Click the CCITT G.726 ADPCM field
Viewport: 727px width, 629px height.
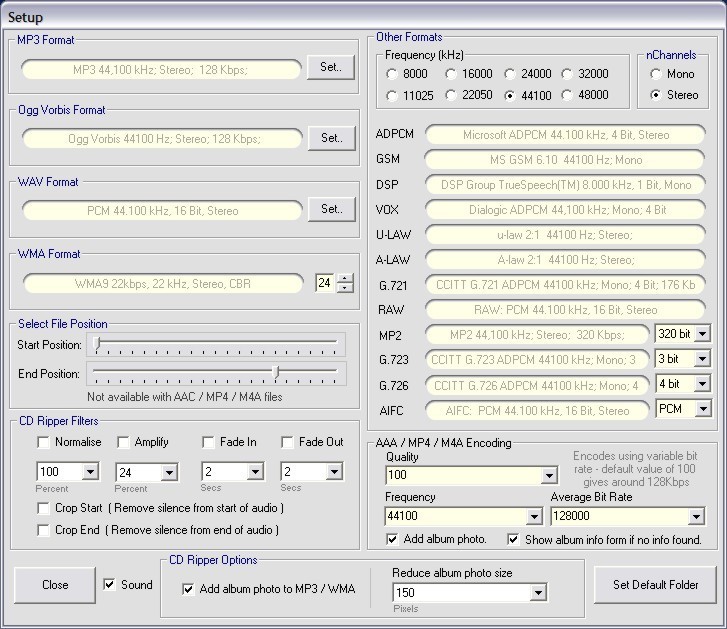pyautogui.click(x=537, y=386)
